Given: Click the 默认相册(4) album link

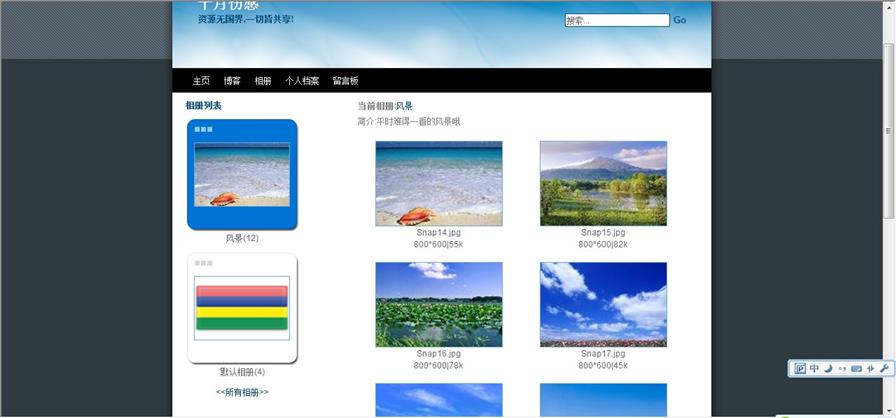Looking at the screenshot, I should pos(242,372).
